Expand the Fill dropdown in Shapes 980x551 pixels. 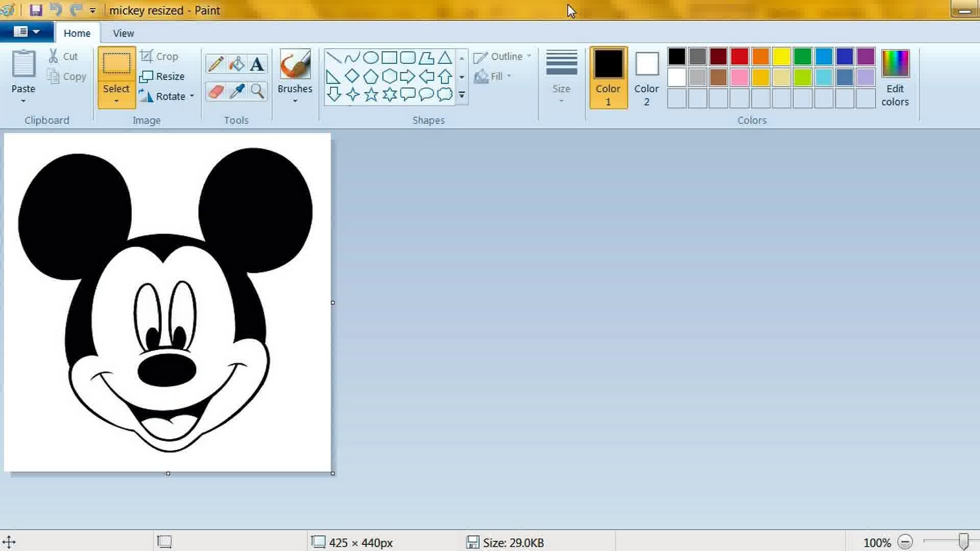click(x=510, y=76)
